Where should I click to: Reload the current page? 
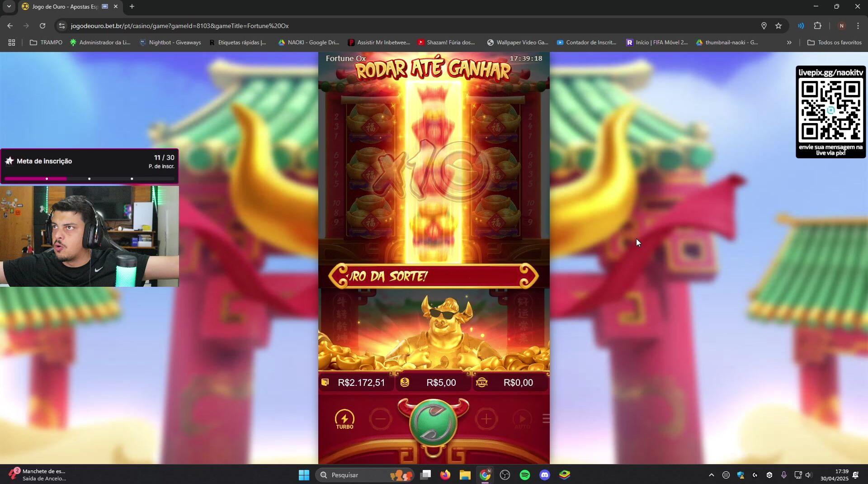42,26
